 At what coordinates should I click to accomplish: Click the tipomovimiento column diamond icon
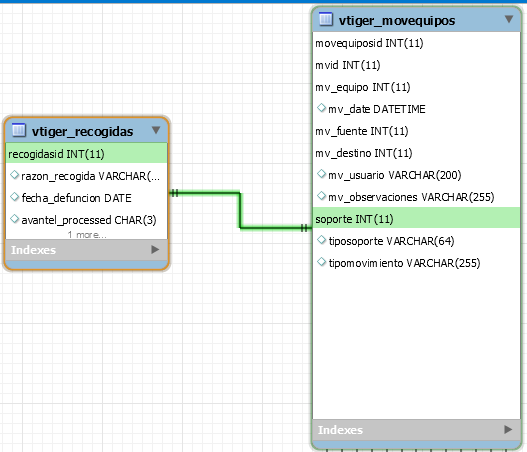(x=322, y=262)
